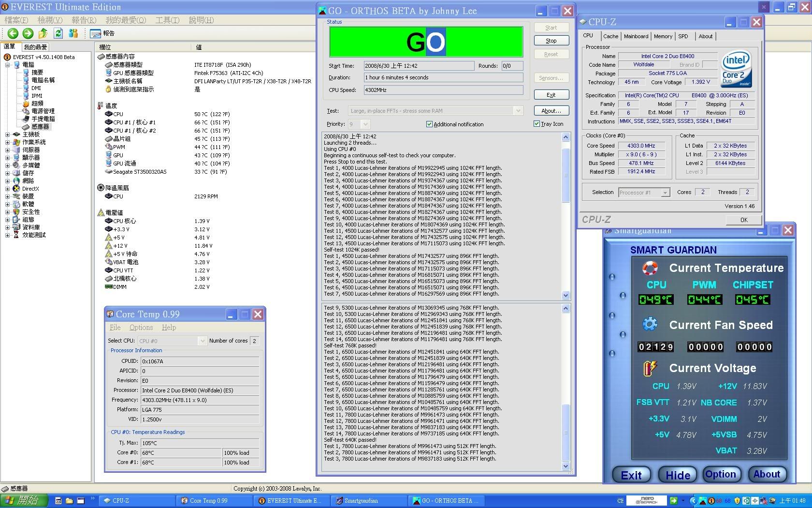This screenshot has width=812, height=508.
Task: Click the EVEREST users toolbar icon
Action: coord(73,33)
